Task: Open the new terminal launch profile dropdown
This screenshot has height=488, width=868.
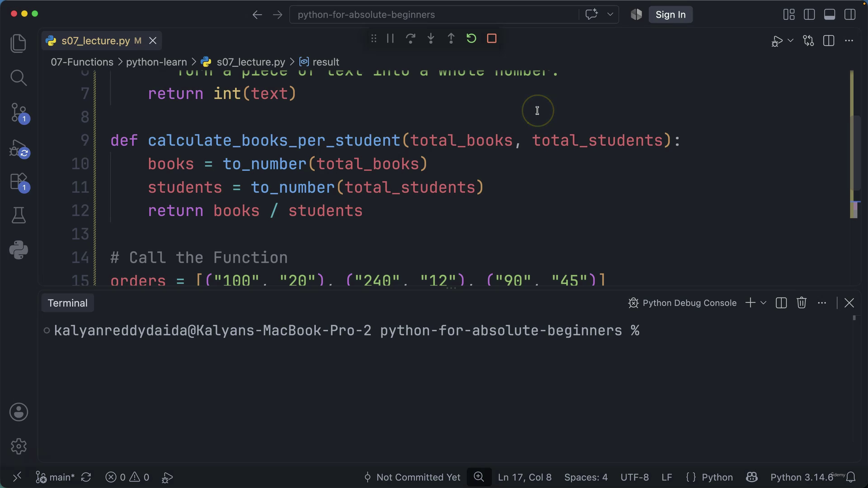Action: (x=764, y=303)
